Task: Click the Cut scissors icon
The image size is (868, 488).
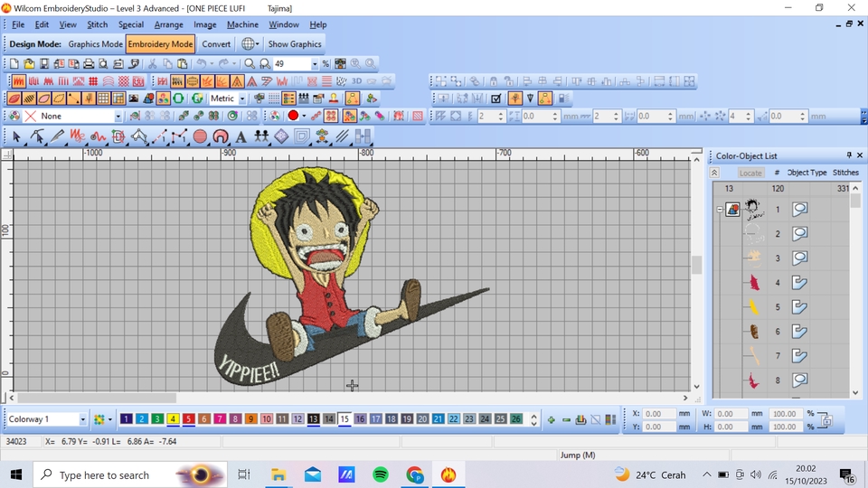Action: click(152, 63)
